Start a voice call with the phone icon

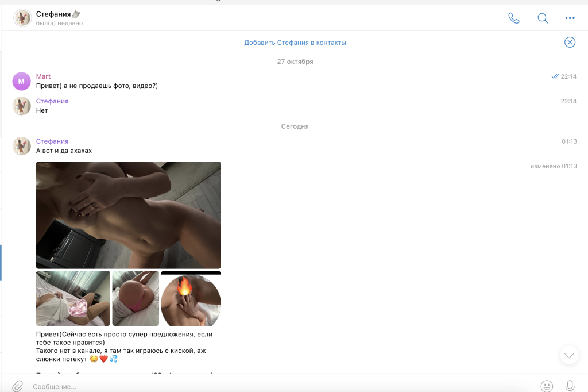pyautogui.click(x=514, y=18)
